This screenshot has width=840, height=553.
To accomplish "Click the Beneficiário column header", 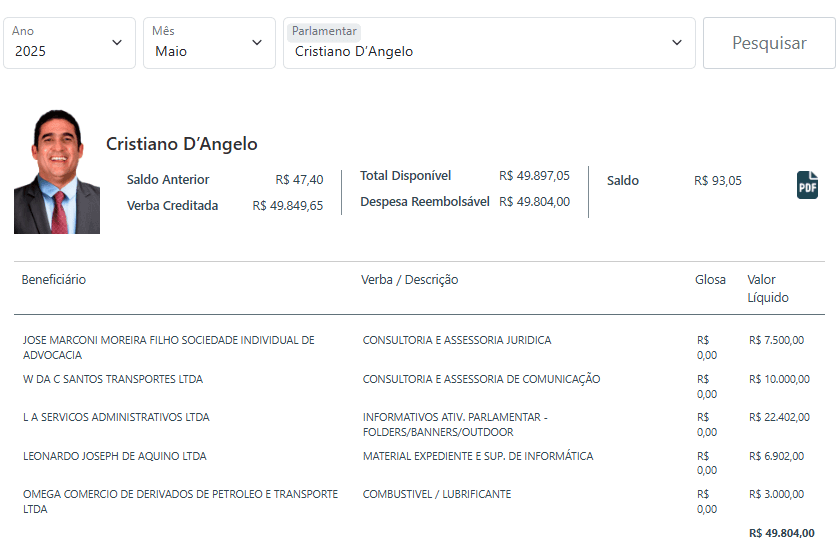I will coord(54,280).
